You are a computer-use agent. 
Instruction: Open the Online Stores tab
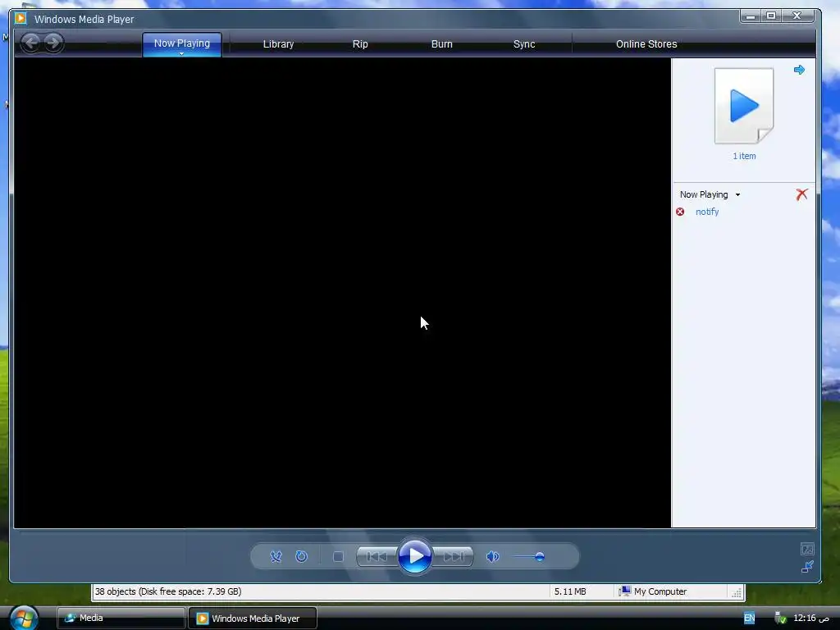pyautogui.click(x=646, y=44)
